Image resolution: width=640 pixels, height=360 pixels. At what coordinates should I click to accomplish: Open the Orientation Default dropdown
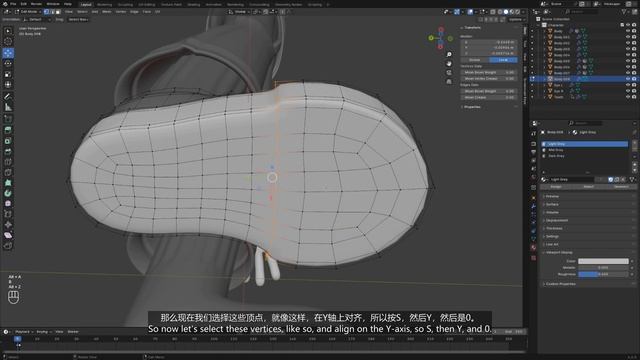tap(37, 20)
